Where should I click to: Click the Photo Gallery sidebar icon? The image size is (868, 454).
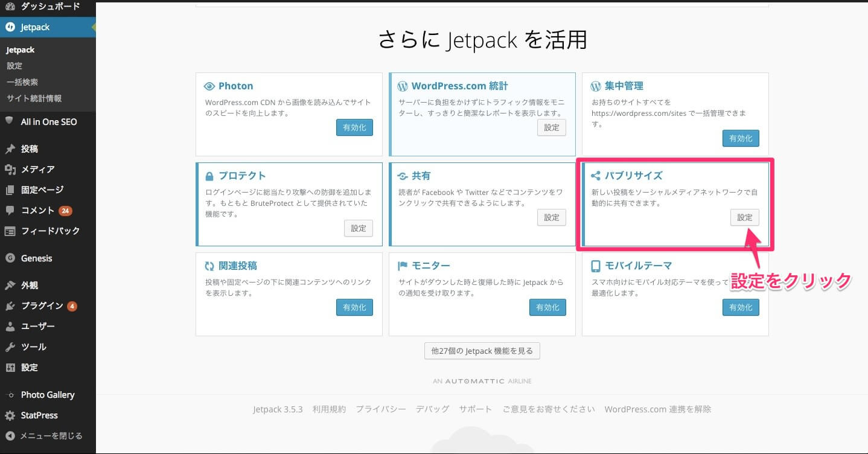tap(10, 395)
